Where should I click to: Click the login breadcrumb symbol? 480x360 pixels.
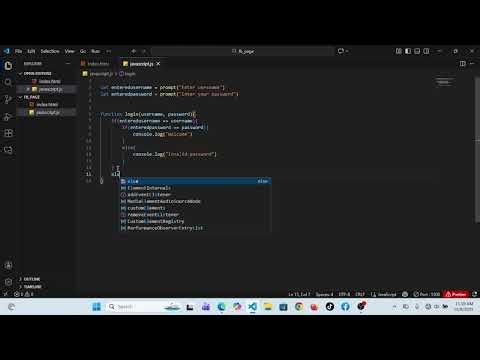point(127,74)
